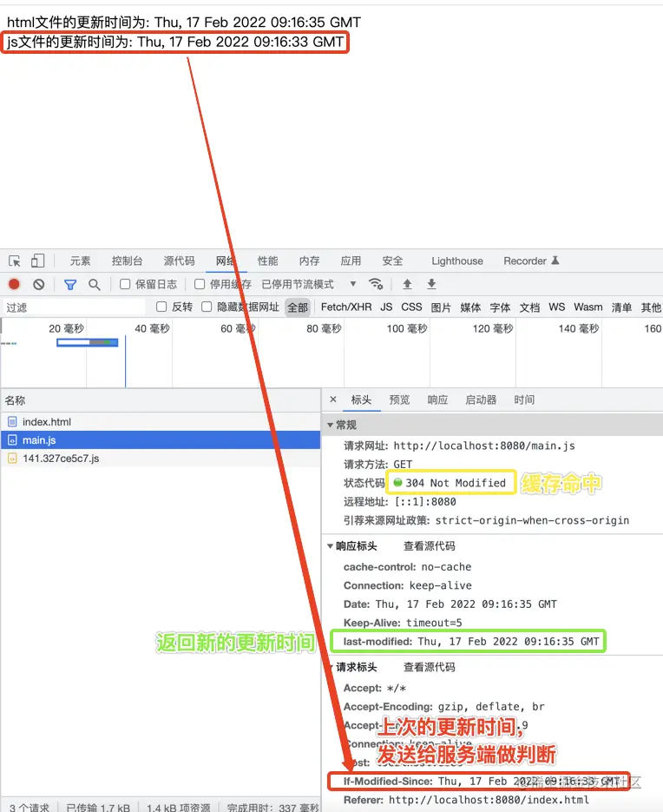Focus the 过滤 filter input field
Image resolution: width=663 pixels, height=812 pixels.
coord(75,307)
